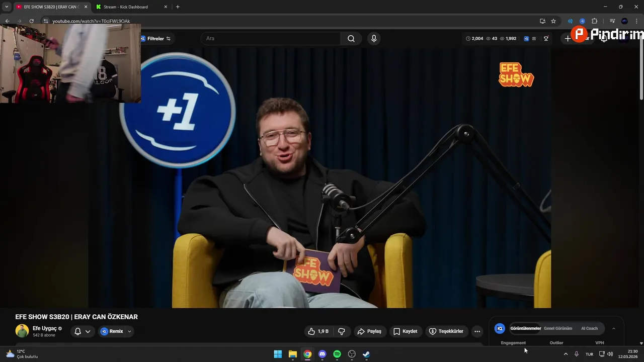Screen dimensions: 644x362
Task: Click the plus create button
Action: click(568, 39)
